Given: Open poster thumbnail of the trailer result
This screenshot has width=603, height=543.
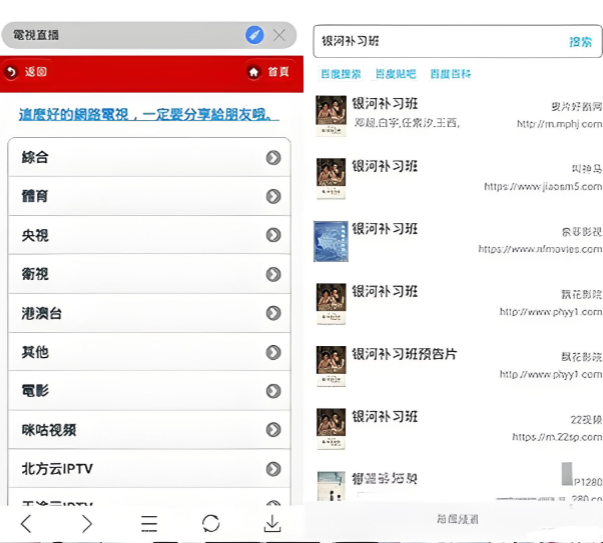Looking at the screenshot, I should [x=331, y=366].
